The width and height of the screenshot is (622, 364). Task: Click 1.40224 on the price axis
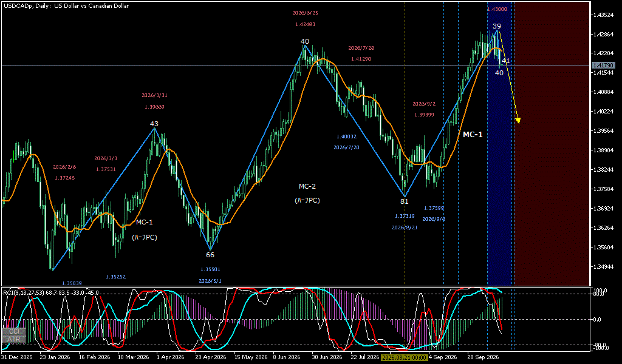click(x=603, y=112)
